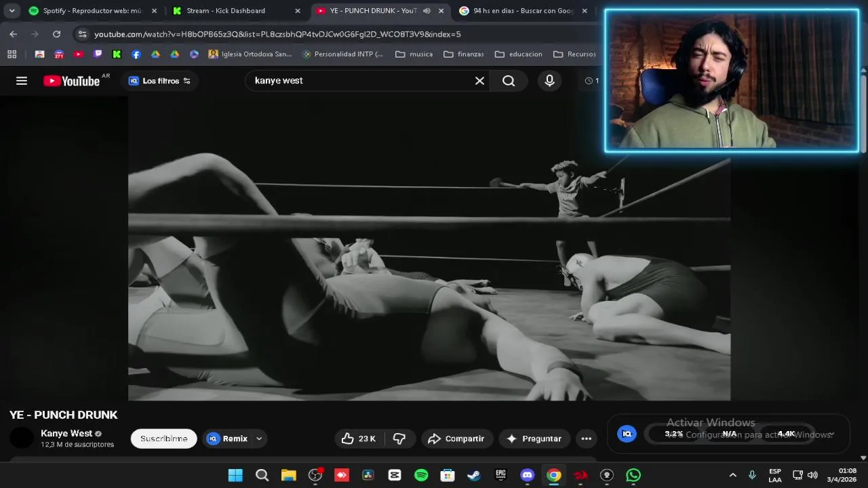Like the video with thumbs up
Viewport: 868px width, 488px height.
click(x=359, y=439)
